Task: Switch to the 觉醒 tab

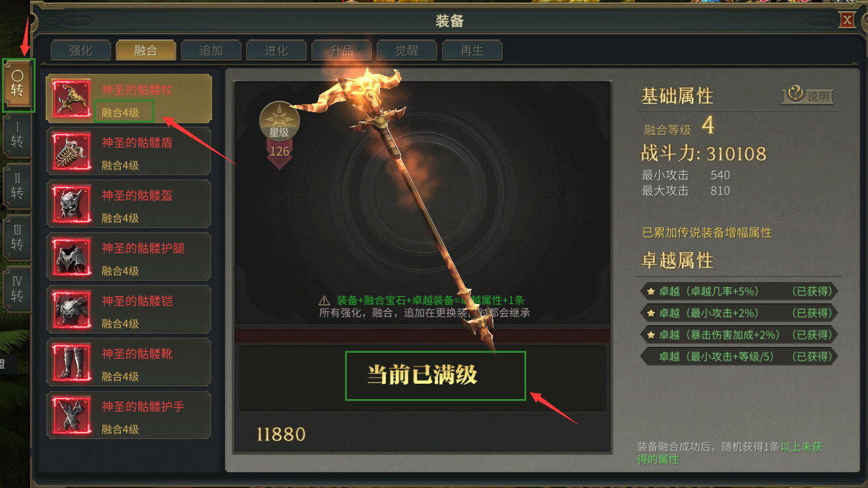Action: [x=407, y=51]
